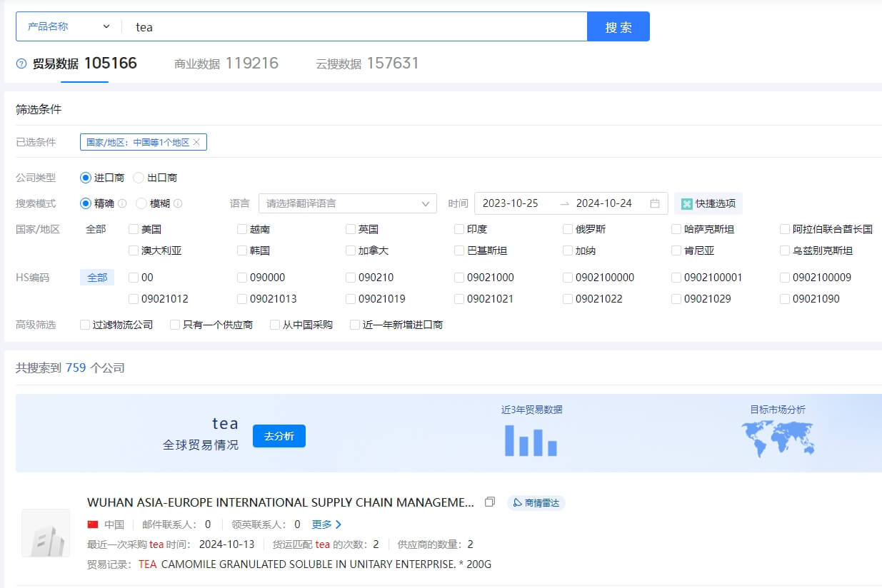882x588 pixels.
Task: Click info icon next to 精确 mode
Action: pyautogui.click(x=122, y=203)
